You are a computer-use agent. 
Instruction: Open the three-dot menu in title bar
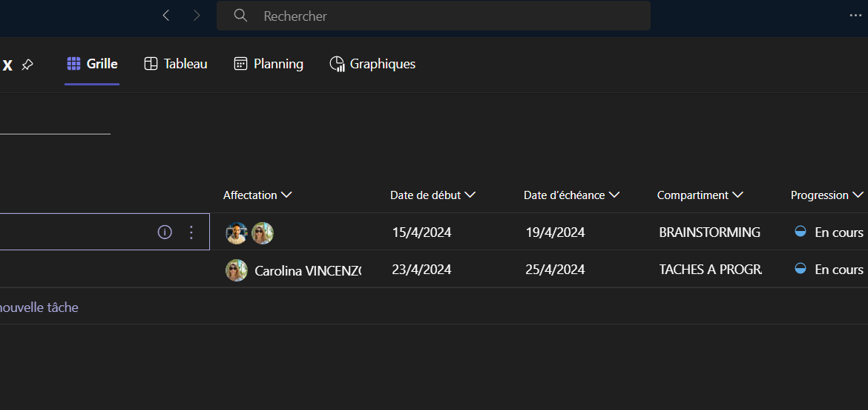tap(856, 16)
